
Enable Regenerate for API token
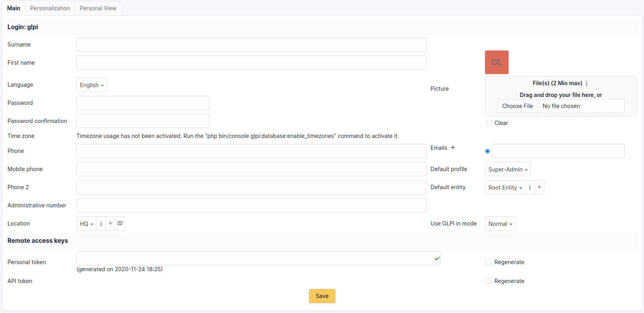(488, 281)
